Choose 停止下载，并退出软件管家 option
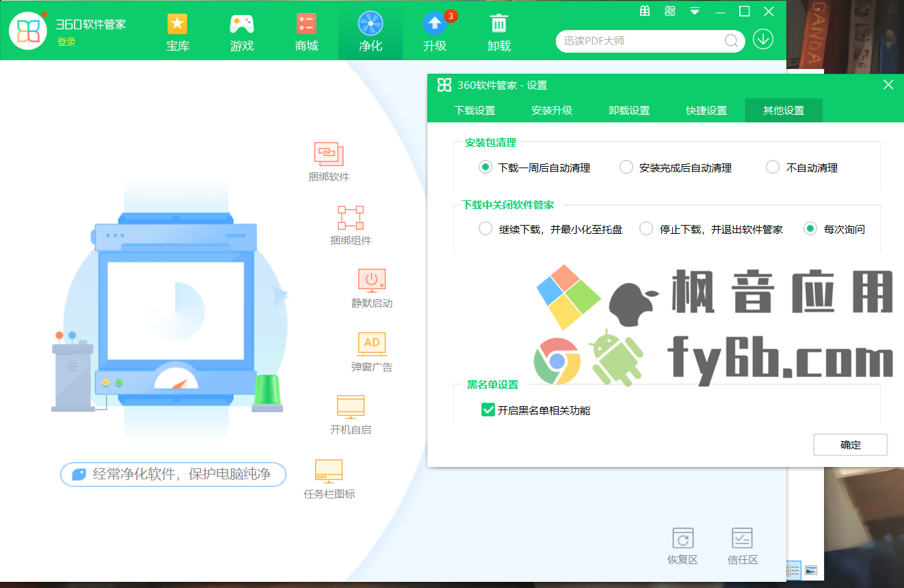The image size is (904, 588). pyautogui.click(x=646, y=229)
